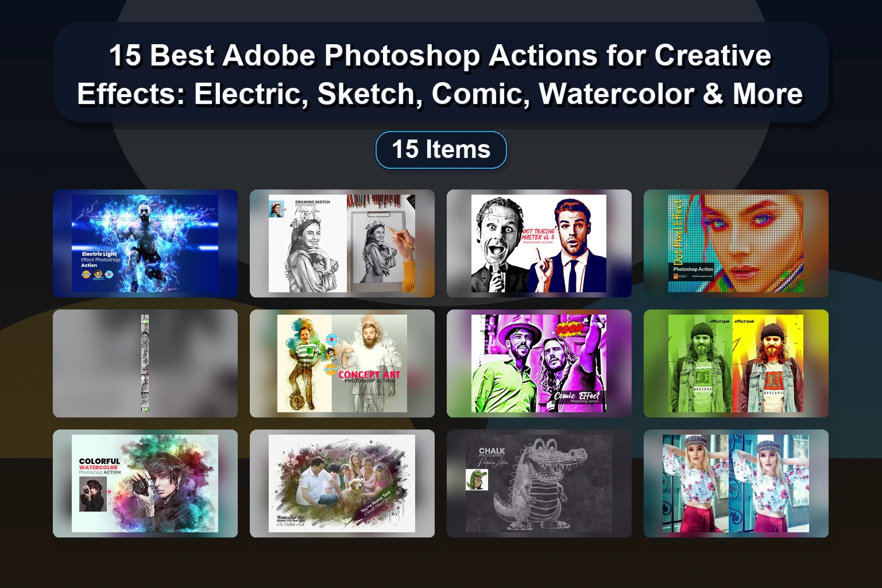Click the 15 Best Adobe Photoshop Actions title
The width and height of the screenshot is (882, 588).
pos(441,74)
